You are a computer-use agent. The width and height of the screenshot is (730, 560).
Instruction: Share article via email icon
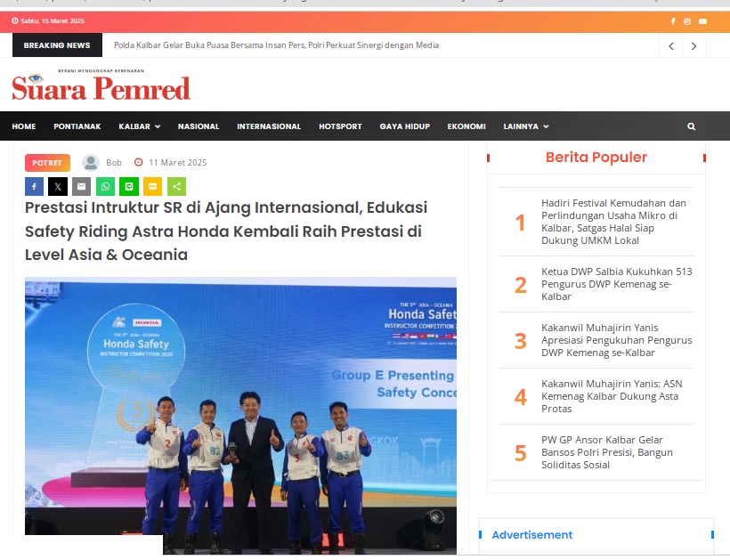coord(82,187)
